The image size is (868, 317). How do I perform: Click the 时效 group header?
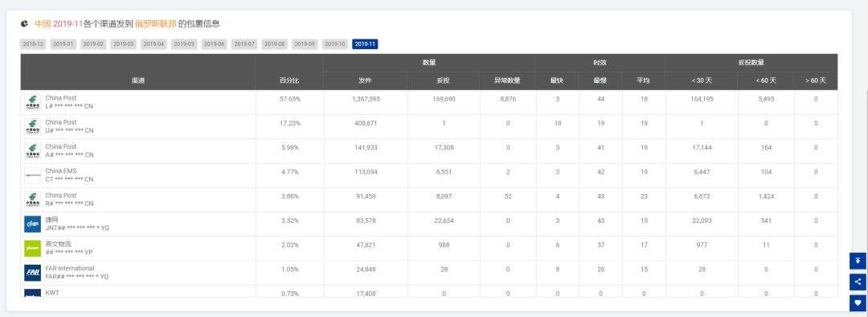click(600, 63)
